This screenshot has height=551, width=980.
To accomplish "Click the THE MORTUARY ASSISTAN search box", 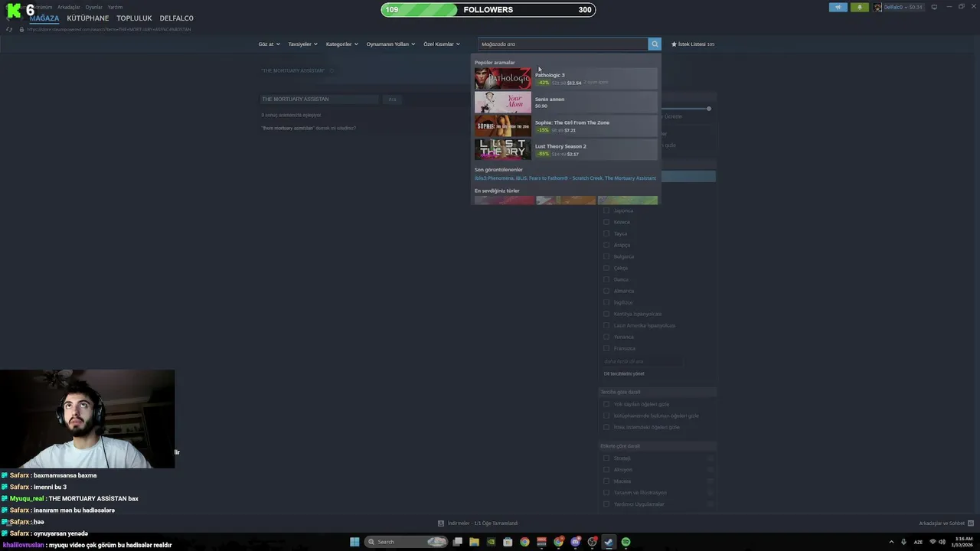I will [319, 99].
